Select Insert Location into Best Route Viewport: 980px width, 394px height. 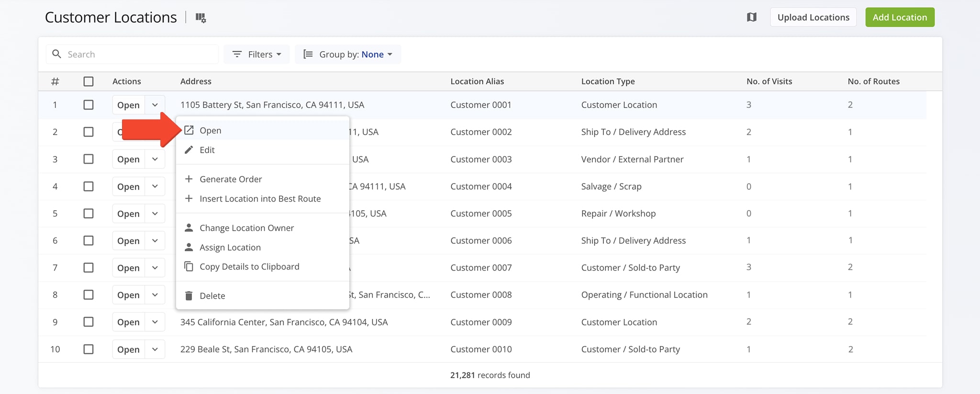tap(263, 198)
